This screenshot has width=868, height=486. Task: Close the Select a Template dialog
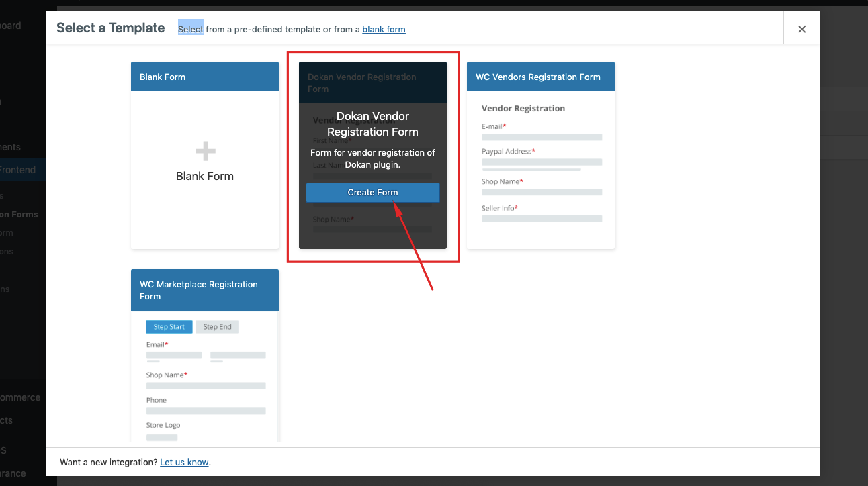coord(801,29)
